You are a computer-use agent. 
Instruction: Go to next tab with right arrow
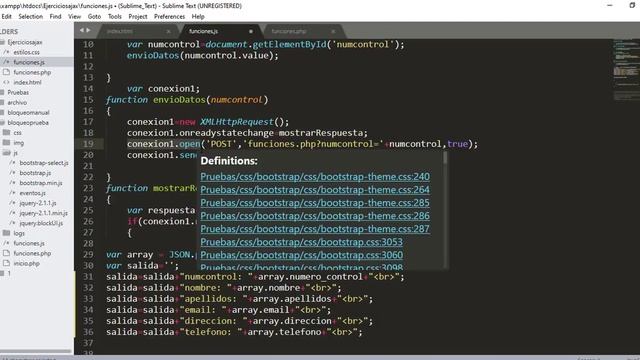click(88, 30)
